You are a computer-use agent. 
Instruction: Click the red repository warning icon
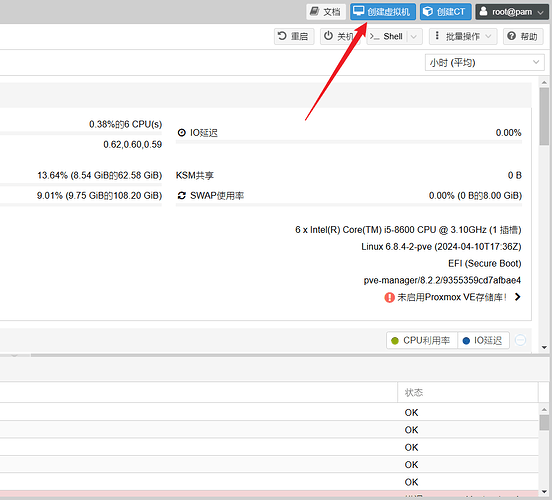[x=389, y=298]
